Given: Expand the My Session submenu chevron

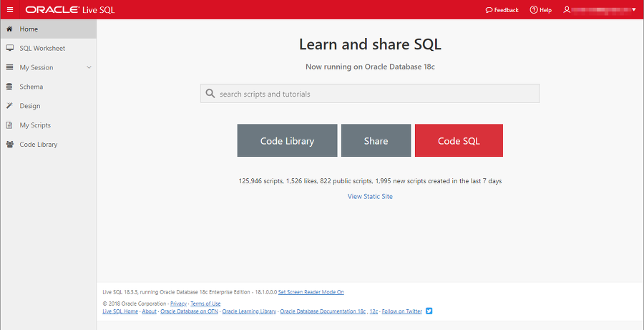Looking at the screenshot, I should 89,67.
